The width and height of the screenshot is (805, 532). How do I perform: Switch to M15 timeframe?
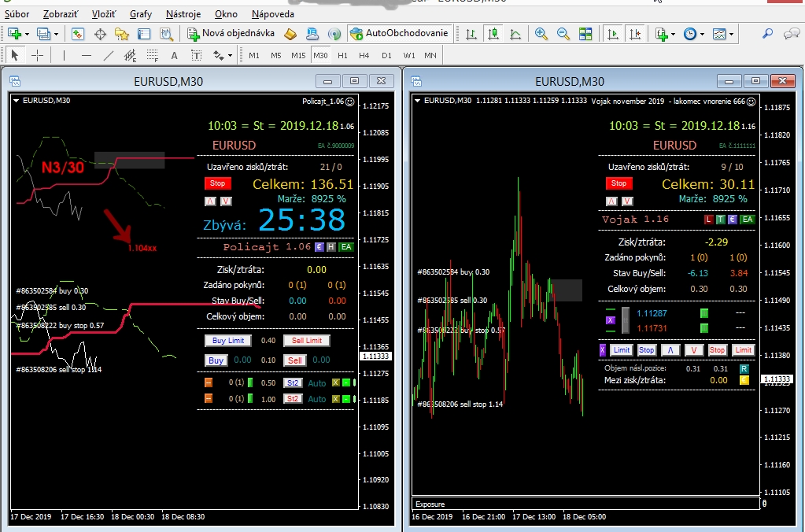pos(298,55)
